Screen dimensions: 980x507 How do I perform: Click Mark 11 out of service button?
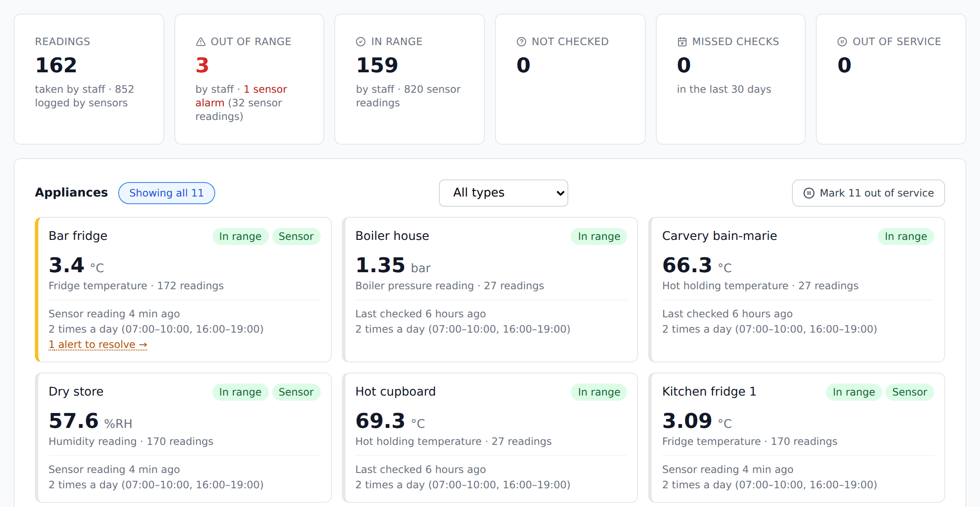click(868, 193)
